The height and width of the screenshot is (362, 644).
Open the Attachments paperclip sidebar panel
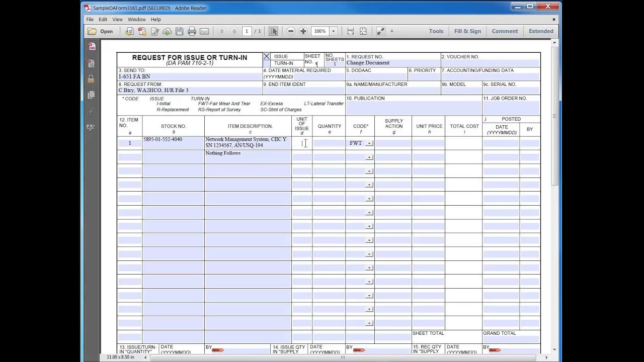[x=91, y=111]
